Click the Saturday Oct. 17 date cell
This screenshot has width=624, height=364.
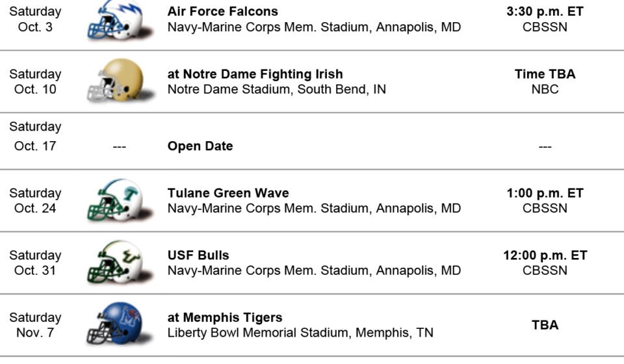(35, 136)
